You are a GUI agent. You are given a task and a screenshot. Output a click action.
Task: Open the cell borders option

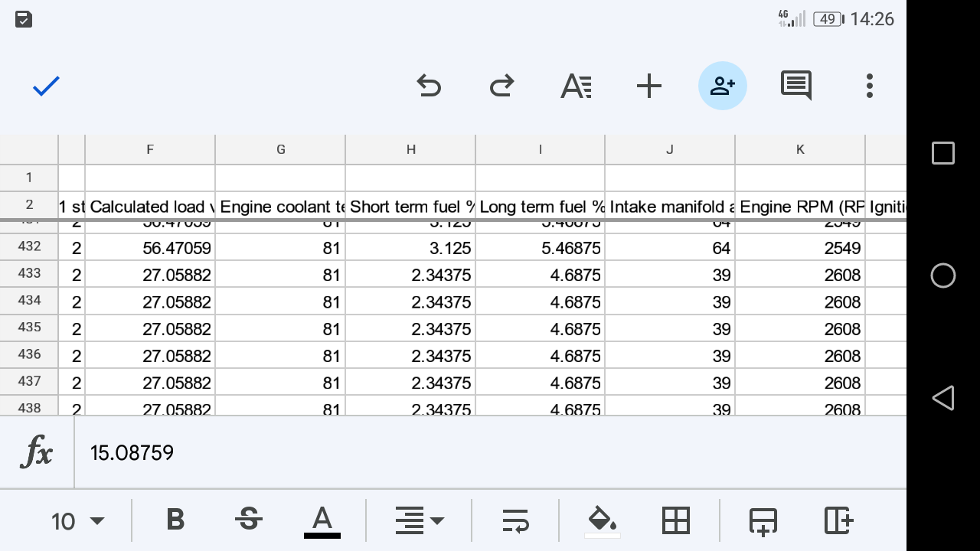click(x=676, y=520)
